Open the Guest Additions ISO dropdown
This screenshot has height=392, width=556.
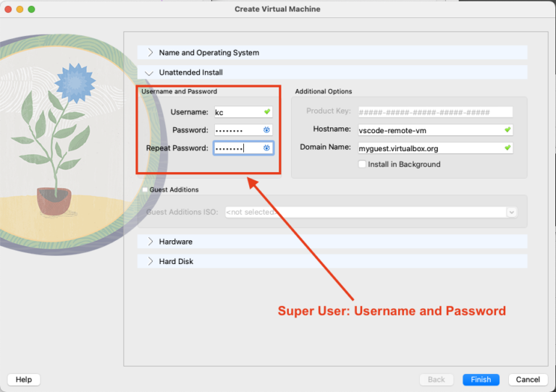[512, 212]
